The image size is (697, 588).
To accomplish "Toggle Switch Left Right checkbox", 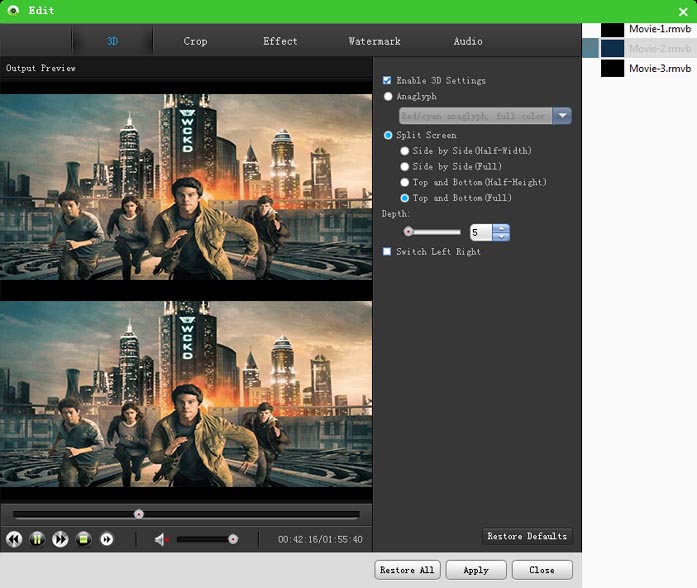I will (387, 252).
